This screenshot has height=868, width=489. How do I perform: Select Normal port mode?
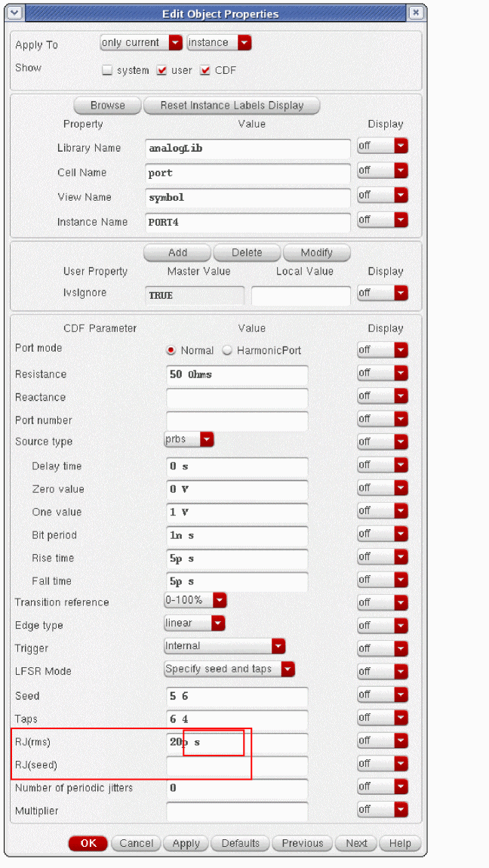point(171,351)
